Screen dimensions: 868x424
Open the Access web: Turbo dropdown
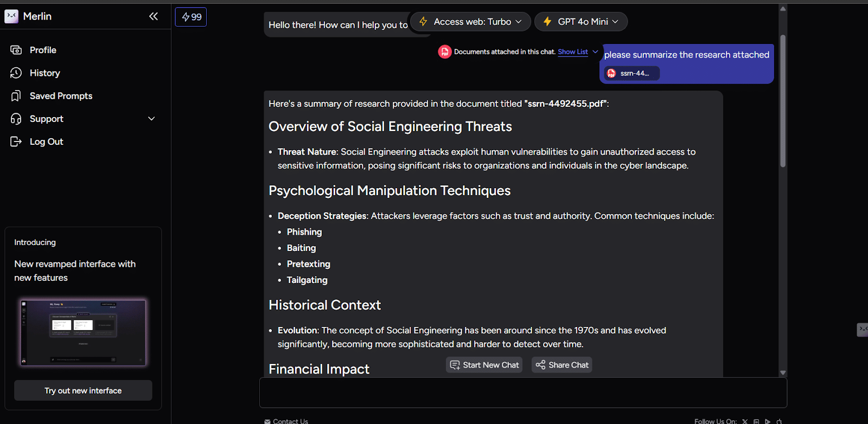[x=470, y=22]
